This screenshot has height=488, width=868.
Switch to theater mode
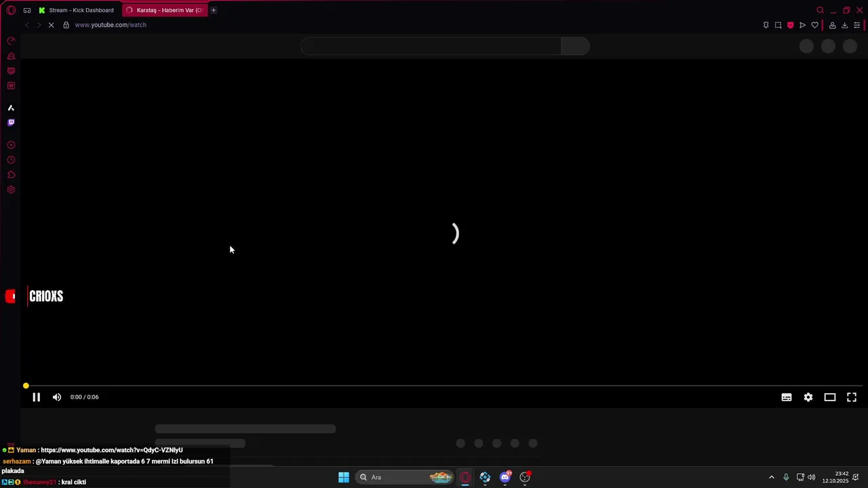pos(830,397)
